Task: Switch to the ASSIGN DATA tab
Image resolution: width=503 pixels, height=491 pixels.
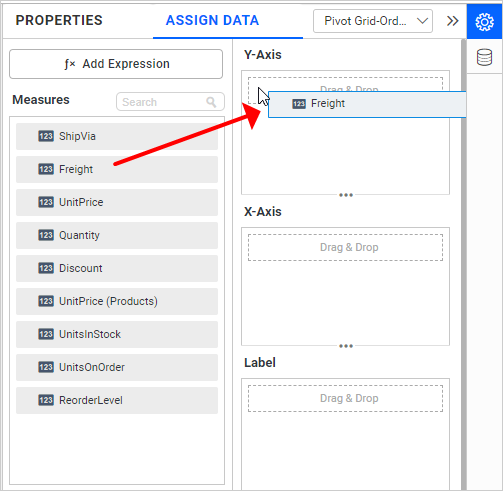Action: tap(212, 20)
